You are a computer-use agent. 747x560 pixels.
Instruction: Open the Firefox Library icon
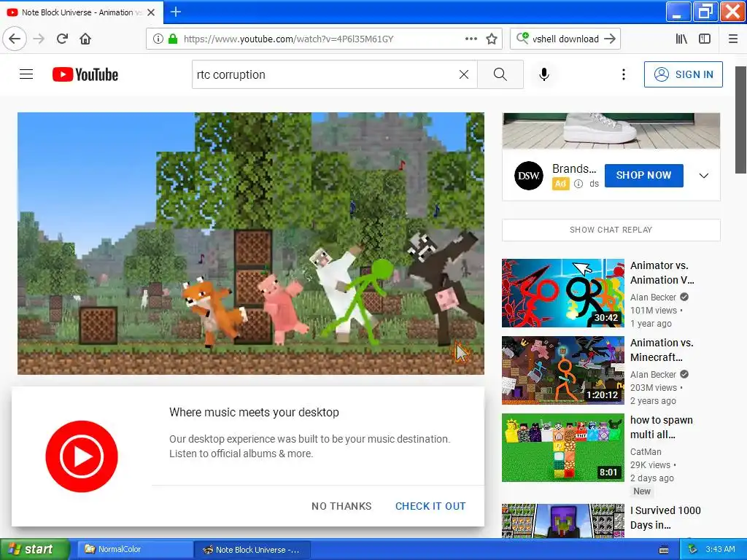click(681, 39)
